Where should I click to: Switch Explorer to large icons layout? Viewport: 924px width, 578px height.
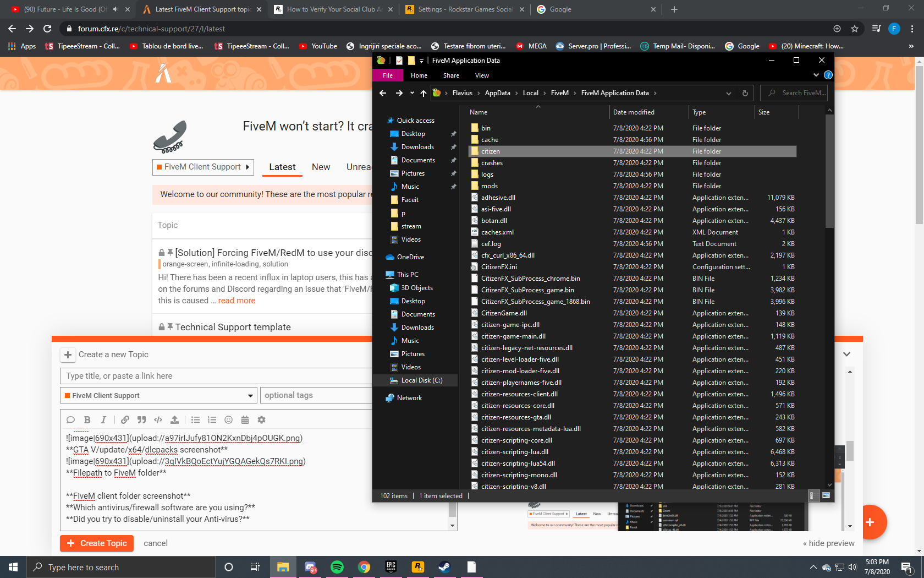pyautogui.click(x=826, y=496)
